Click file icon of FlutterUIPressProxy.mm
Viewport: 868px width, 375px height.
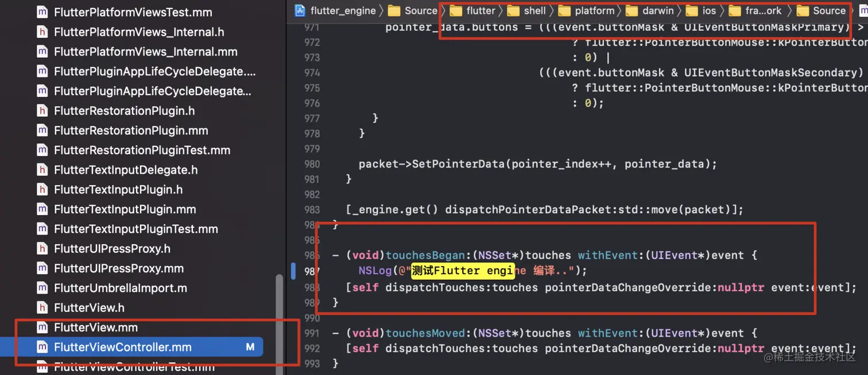click(42, 268)
